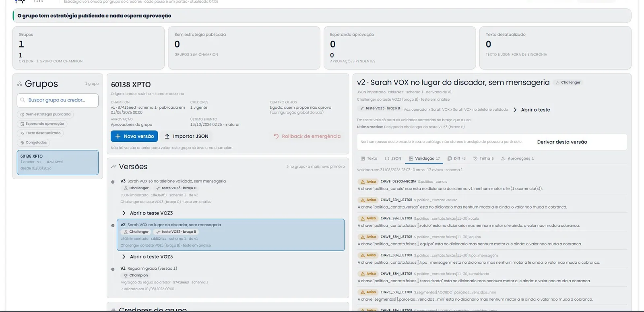Image resolution: width=644 pixels, height=312 pixels.
Task: Click the warning icon on the CHAVE_DESCONHECIDA row
Action: [x=363, y=182]
